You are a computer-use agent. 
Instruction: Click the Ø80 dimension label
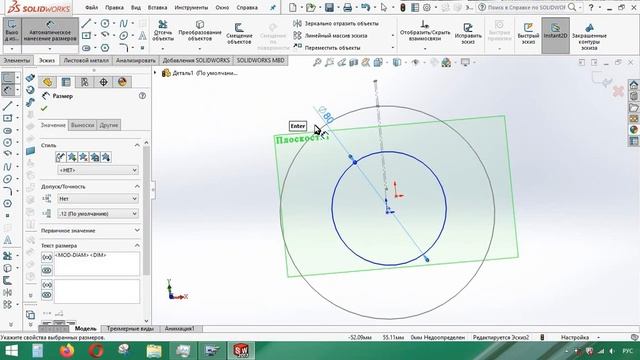(326, 115)
